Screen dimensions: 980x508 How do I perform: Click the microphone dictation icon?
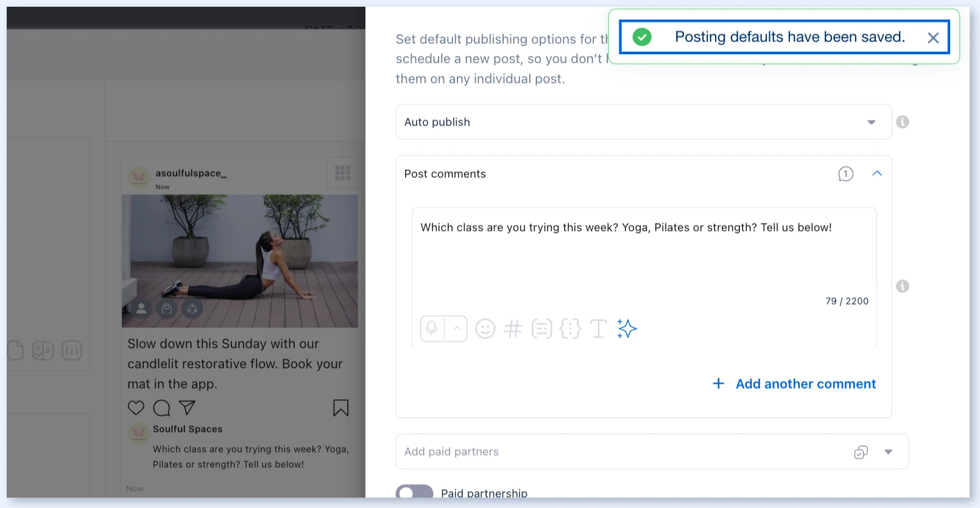click(432, 328)
